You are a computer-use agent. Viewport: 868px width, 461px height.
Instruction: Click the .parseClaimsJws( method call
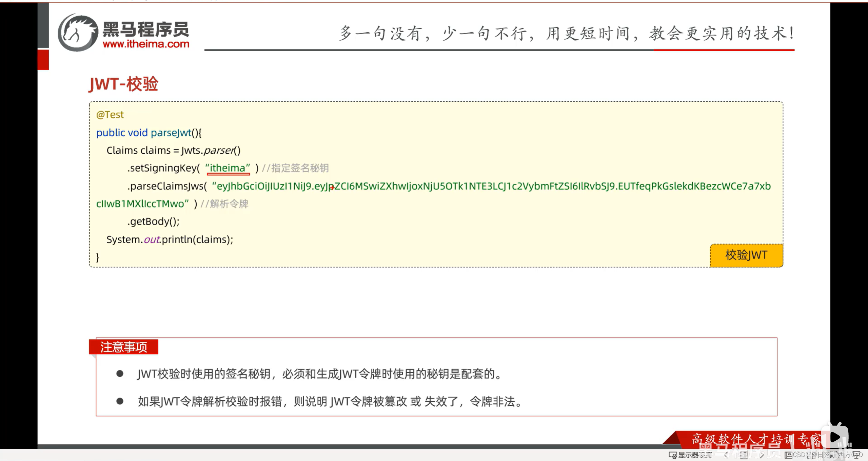167,186
